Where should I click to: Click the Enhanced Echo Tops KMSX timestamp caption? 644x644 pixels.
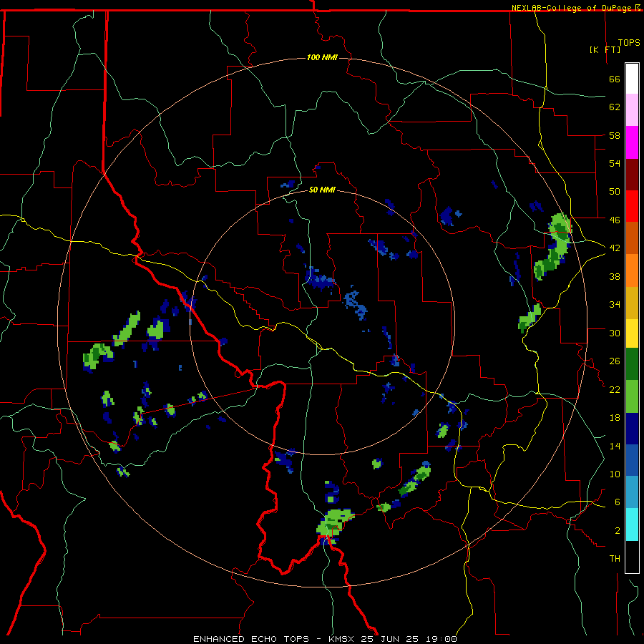[x=325, y=639]
